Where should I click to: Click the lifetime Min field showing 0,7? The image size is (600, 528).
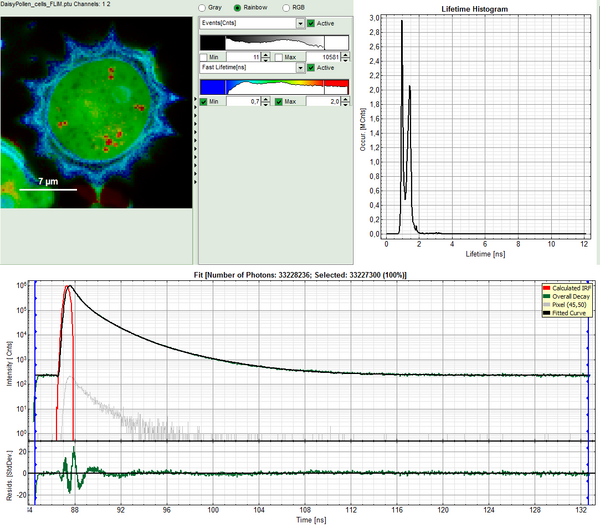(245, 102)
